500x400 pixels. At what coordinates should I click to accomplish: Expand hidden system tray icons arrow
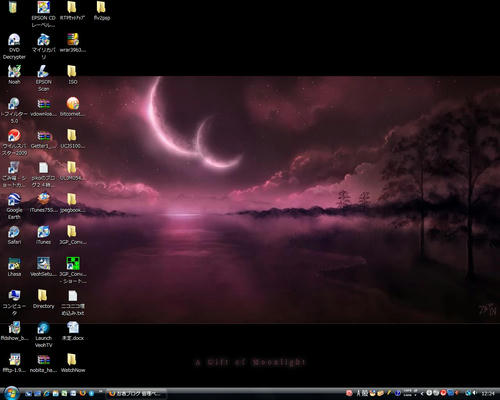click(422, 394)
